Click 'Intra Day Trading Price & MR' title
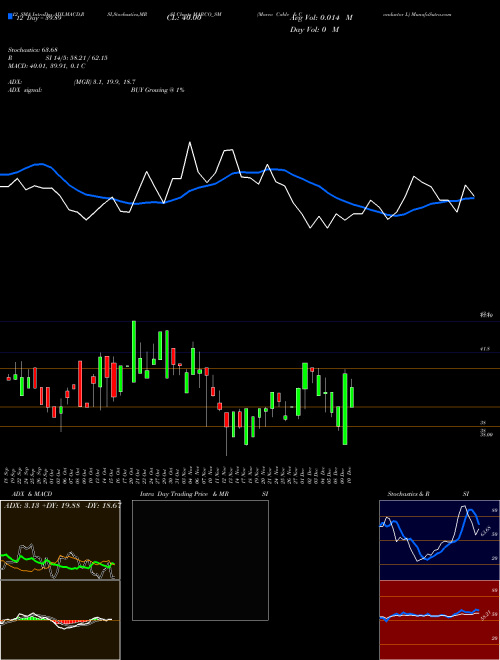 184,494
